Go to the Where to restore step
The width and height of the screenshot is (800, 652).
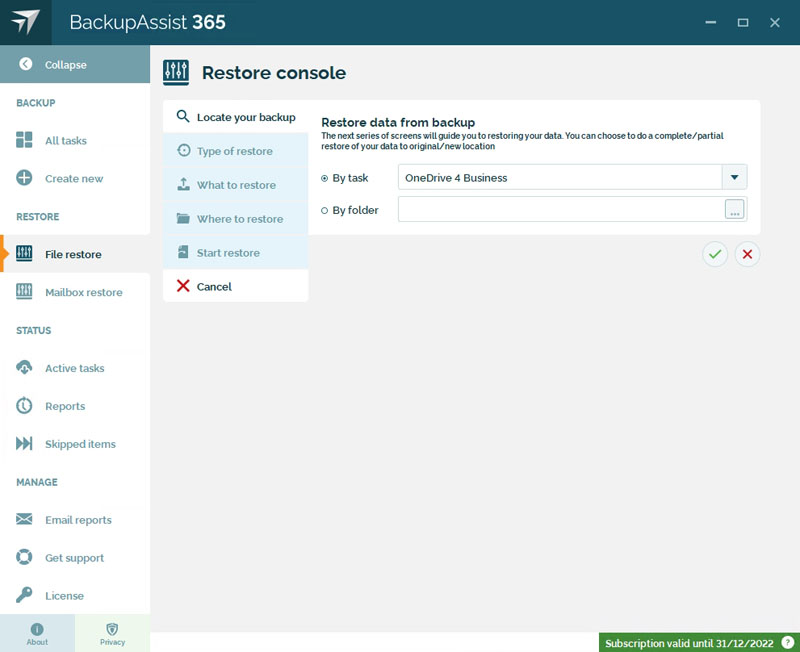236,219
